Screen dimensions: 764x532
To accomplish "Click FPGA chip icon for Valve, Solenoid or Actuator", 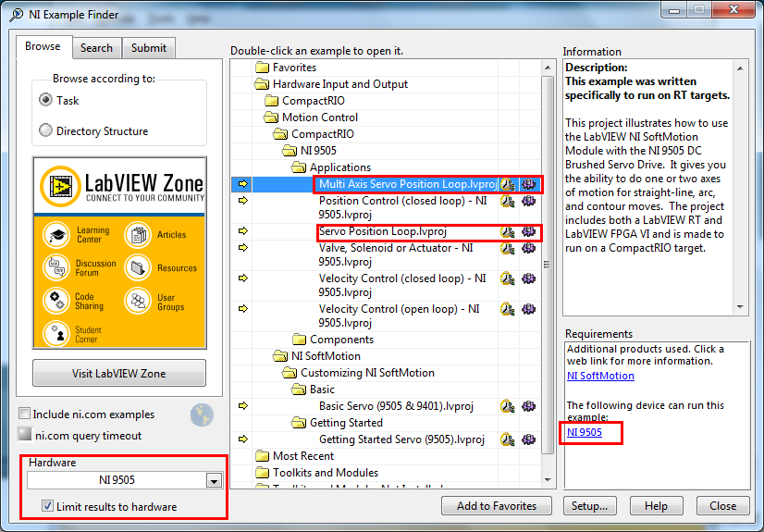I will point(529,249).
